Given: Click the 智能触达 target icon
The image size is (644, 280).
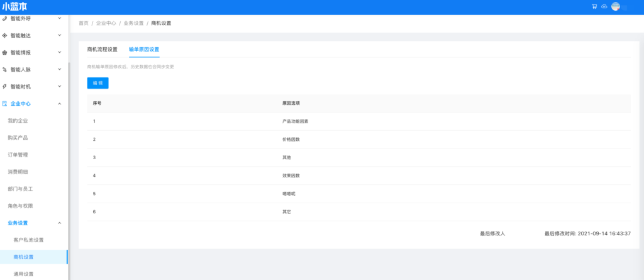Looking at the screenshot, I should 5,35.
